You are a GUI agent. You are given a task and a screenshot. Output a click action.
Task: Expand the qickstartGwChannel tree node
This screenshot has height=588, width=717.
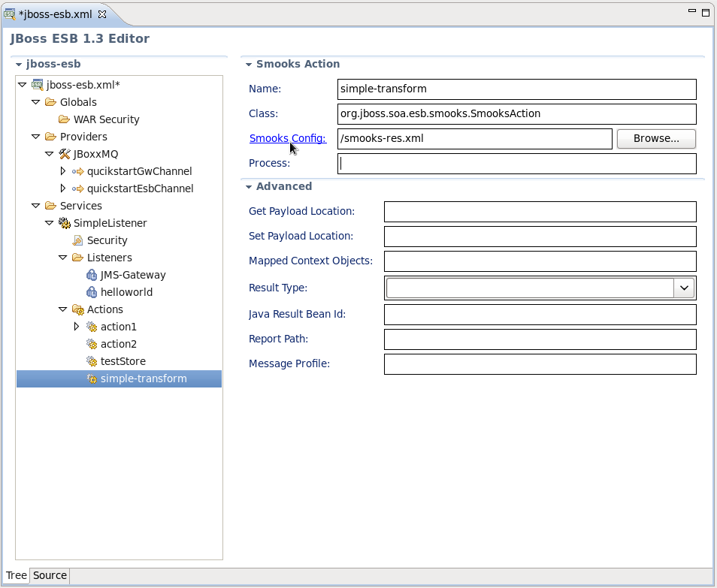[62, 170]
